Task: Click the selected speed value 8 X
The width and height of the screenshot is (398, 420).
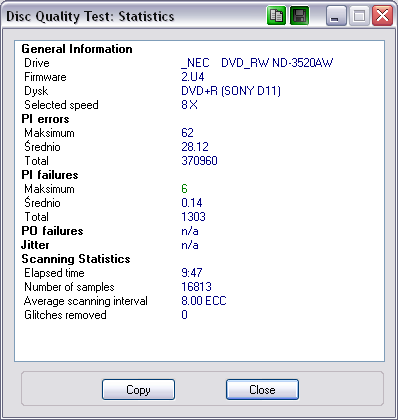Action: 189,105
